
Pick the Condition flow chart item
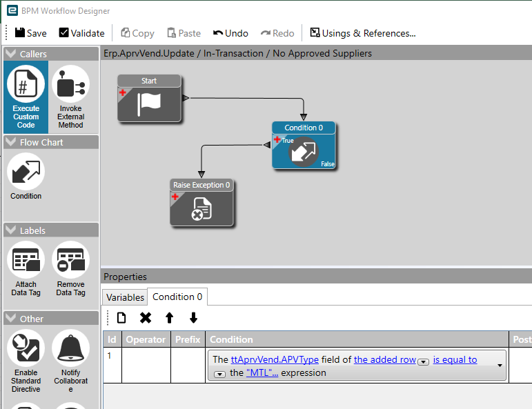pyautogui.click(x=26, y=177)
